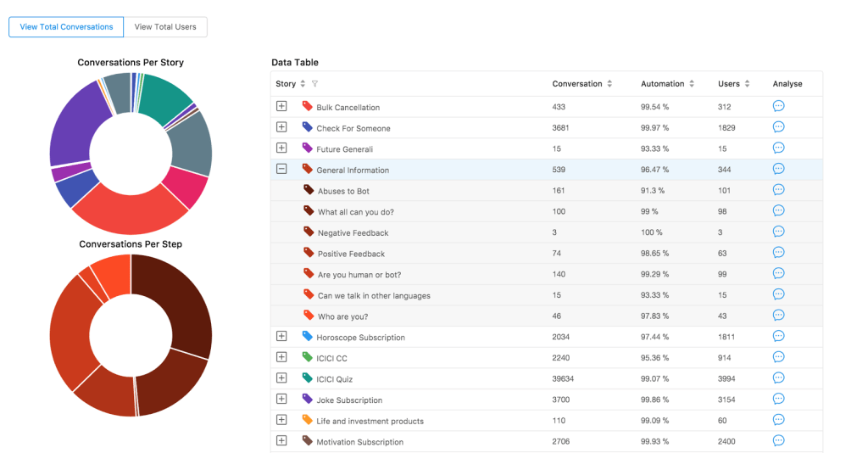Click the analyse icon for Who are you?

click(778, 316)
